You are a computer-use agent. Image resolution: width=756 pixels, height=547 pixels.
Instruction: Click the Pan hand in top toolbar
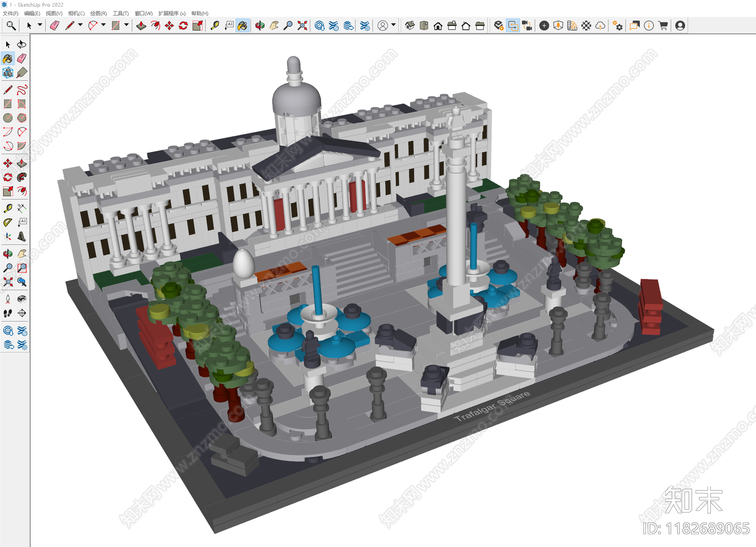click(x=274, y=26)
